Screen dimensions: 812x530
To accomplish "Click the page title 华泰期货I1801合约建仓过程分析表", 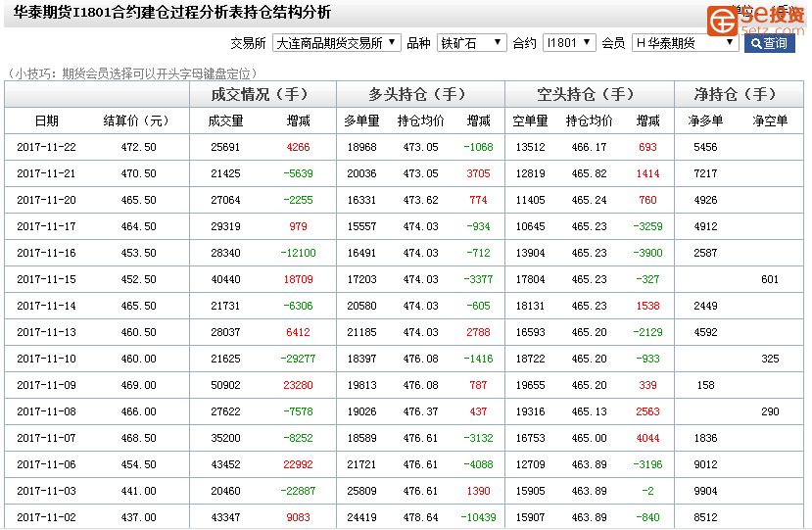I will coord(128,12).
